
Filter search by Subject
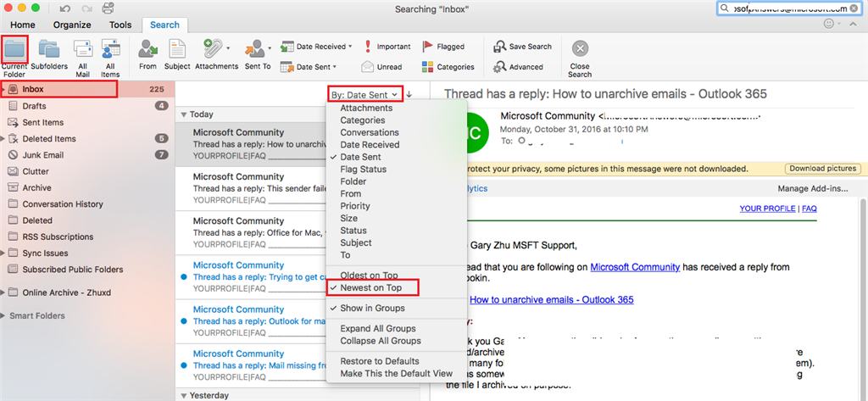[x=177, y=55]
